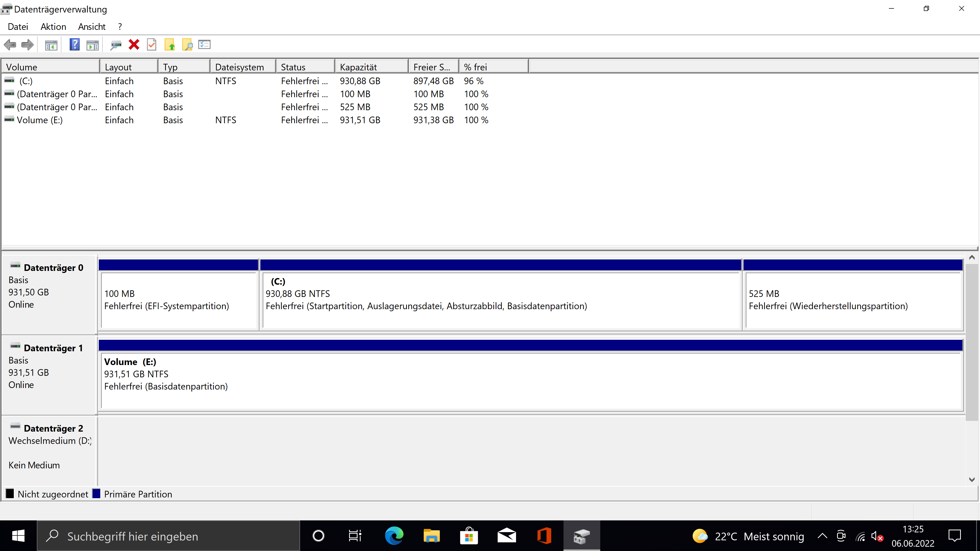Click the properties document icon with orange checkmark
The image size is (980, 551).
[151, 44]
